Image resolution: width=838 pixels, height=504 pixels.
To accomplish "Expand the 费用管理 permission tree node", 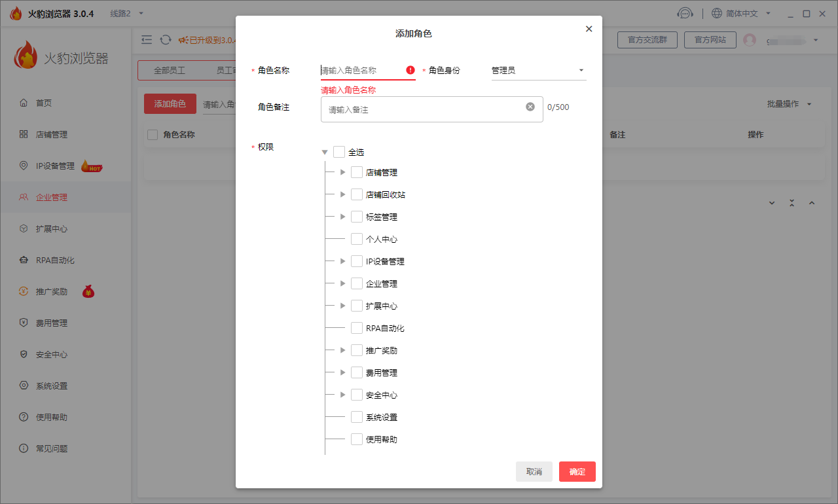I will (x=342, y=372).
